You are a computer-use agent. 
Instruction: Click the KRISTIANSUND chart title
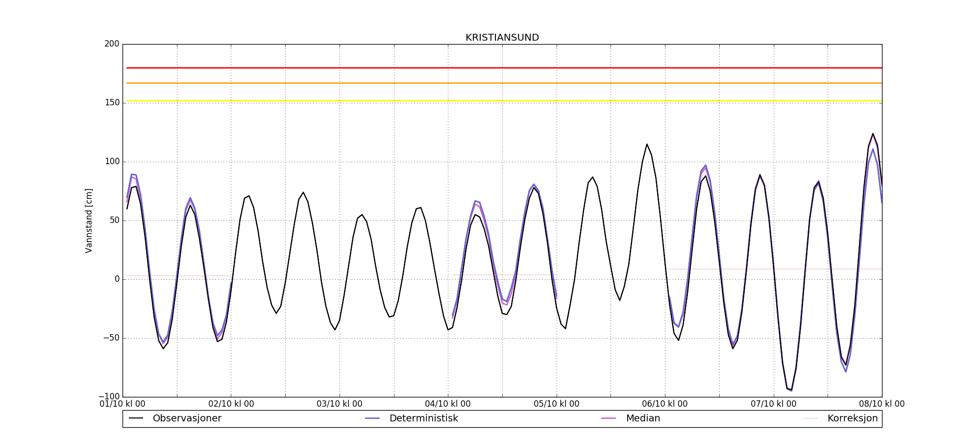pos(502,38)
